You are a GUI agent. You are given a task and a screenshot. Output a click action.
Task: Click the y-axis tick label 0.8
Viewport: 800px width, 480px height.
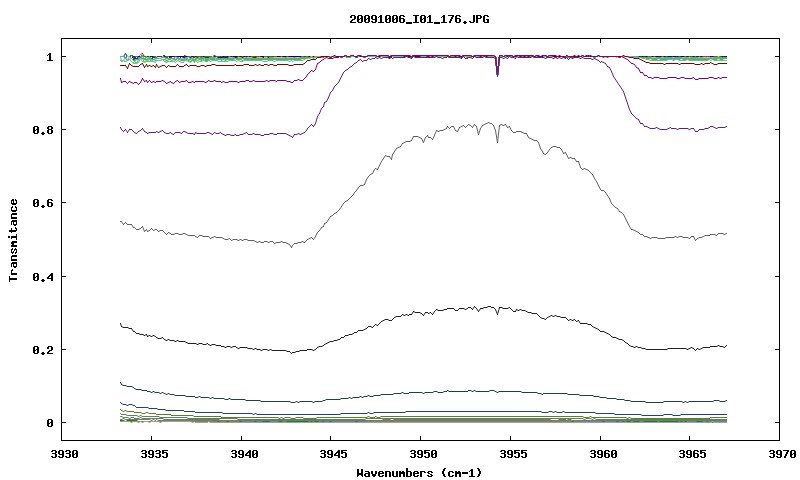(x=43, y=130)
